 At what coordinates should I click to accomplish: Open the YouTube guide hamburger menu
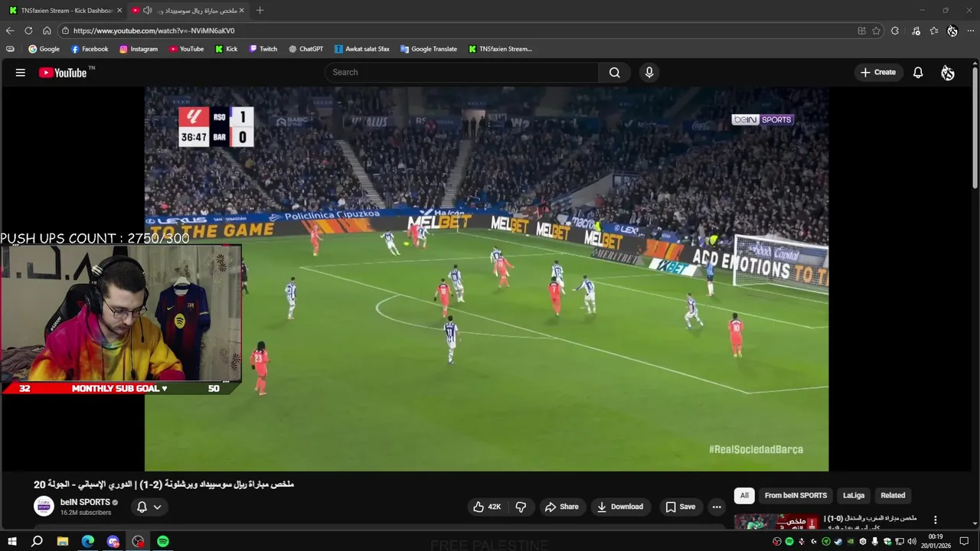click(x=21, y=73)
